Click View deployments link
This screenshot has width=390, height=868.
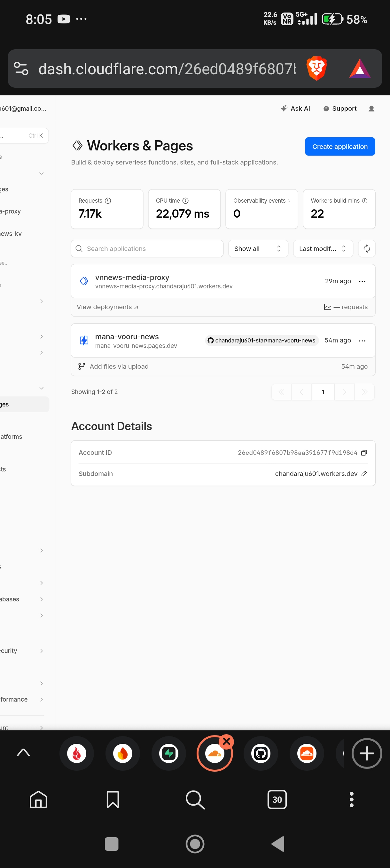pyautogui.click(x=107, y=307)
